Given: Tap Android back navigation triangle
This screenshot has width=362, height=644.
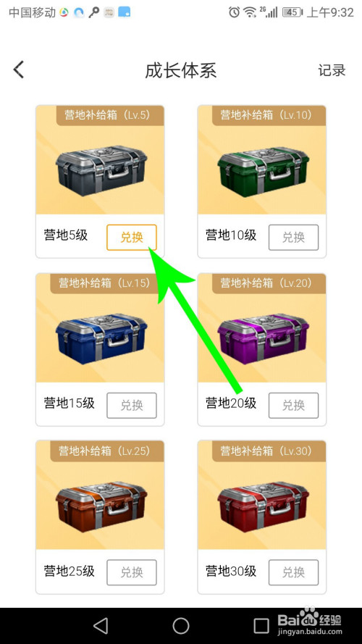Looking at the screenshot, I should [x=101, y=626].
